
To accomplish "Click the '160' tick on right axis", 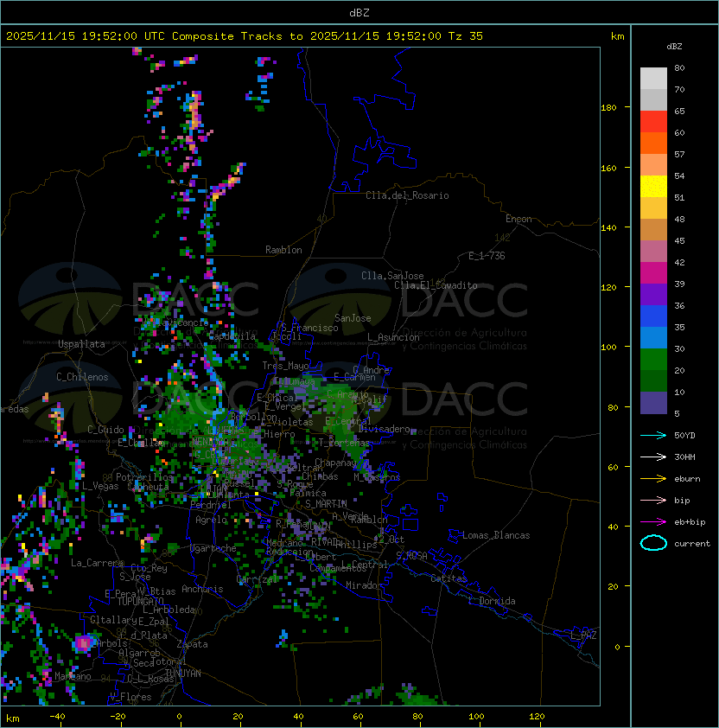I will 608,168.
